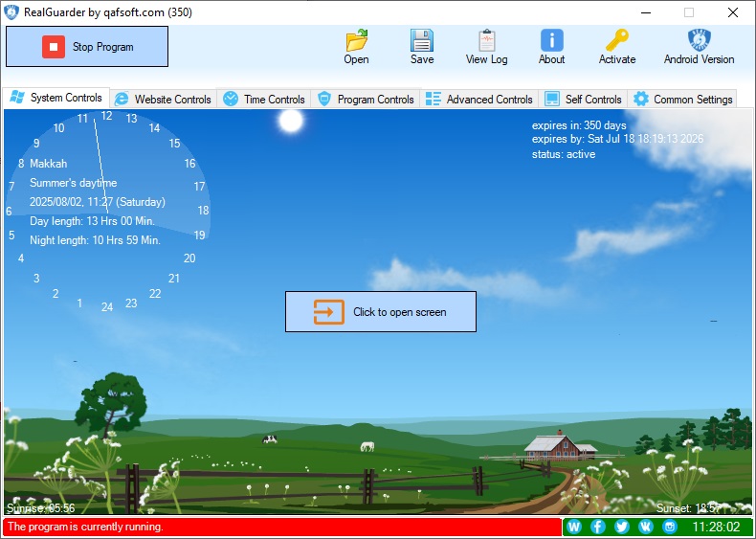756x539 pixels.
Task: Switch to the Self Controls tab
Action: point(584,100)
